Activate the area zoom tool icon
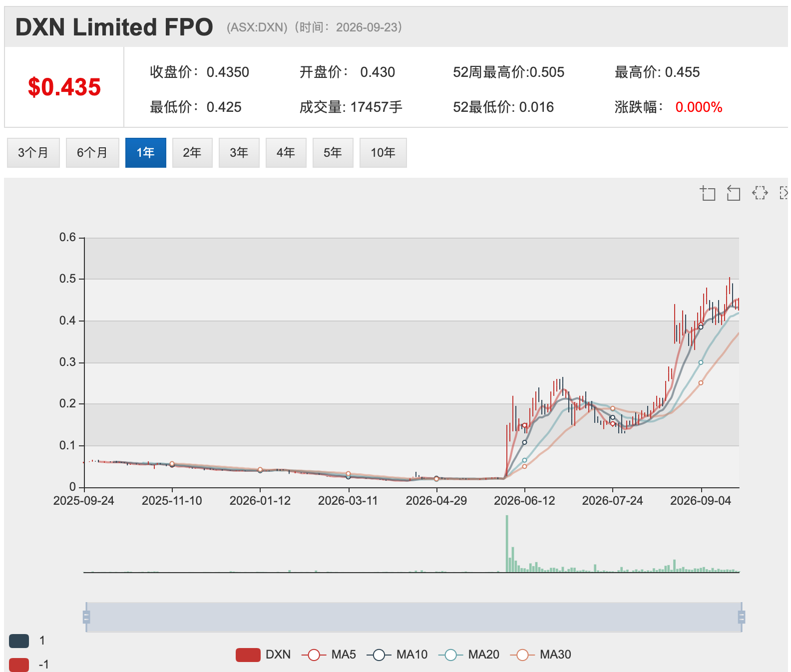 pyautogui.click(x=708, y=193)
